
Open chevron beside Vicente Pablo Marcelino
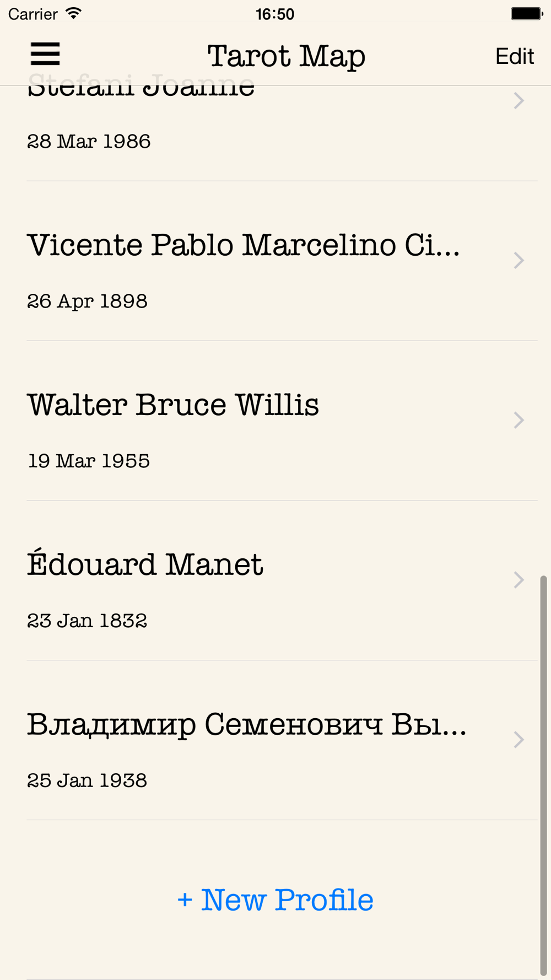(x=518, y=260)
